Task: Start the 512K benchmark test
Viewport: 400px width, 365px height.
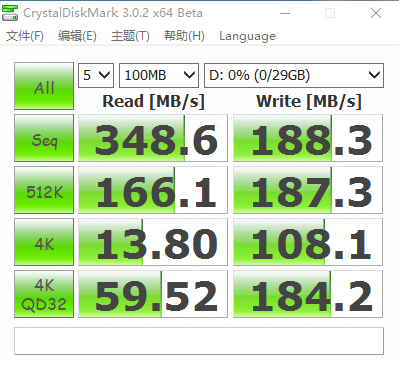Action: pos(44,190)
